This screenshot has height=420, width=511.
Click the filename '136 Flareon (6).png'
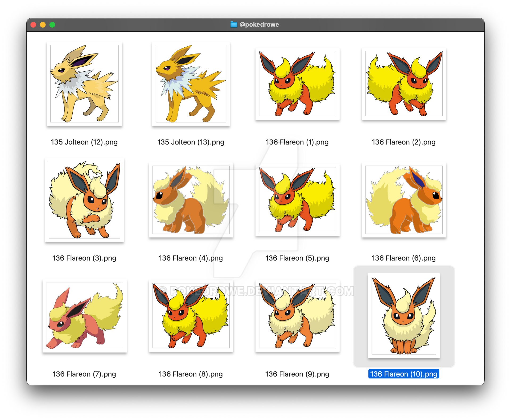(404, 258)
